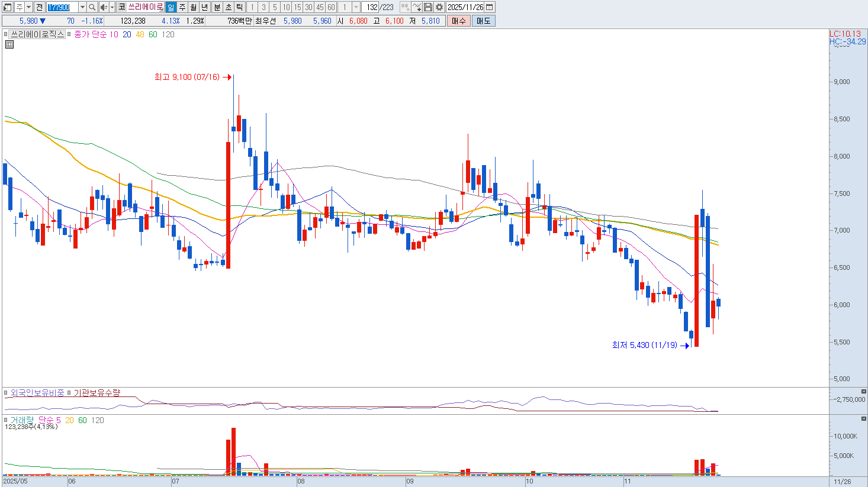Switch to 분 (minute) chart period
The image size is (868, 487).
[217, 7]
